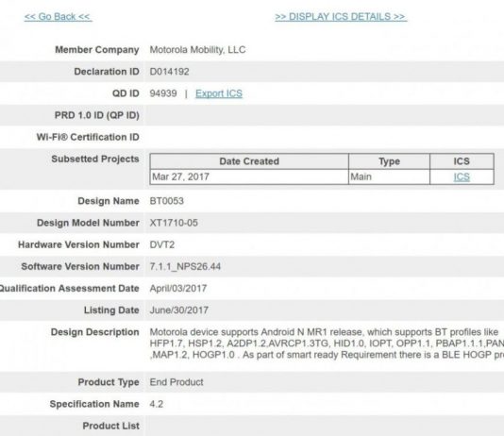
Task: Select the Date Created column header
Action: point(249,161)
